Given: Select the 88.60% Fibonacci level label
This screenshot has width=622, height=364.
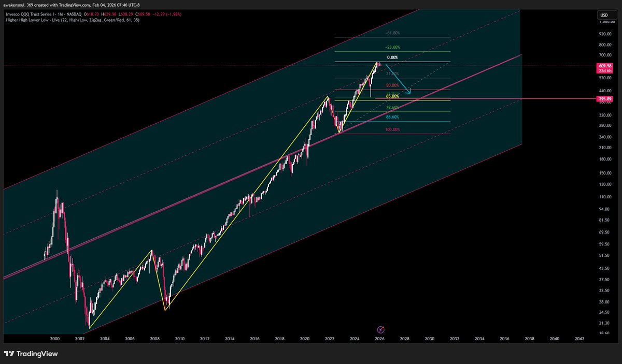Looking at the screenshot, I should [x=392, y=117].
